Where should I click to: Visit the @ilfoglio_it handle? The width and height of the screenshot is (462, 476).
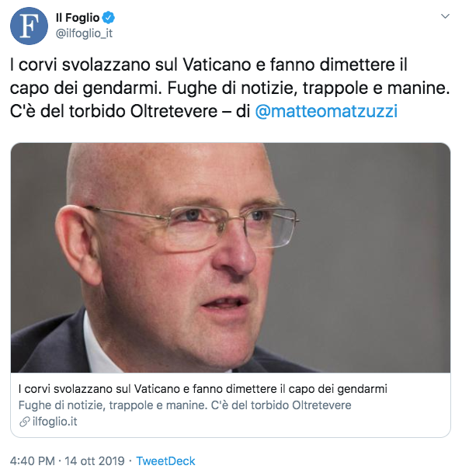(84, 33)
